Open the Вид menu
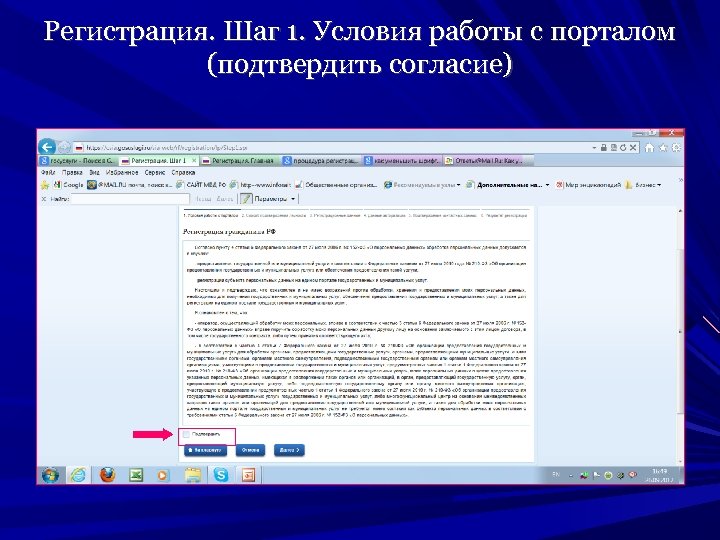This screenshot has width=720, height=540. click(x=94, y=173)
